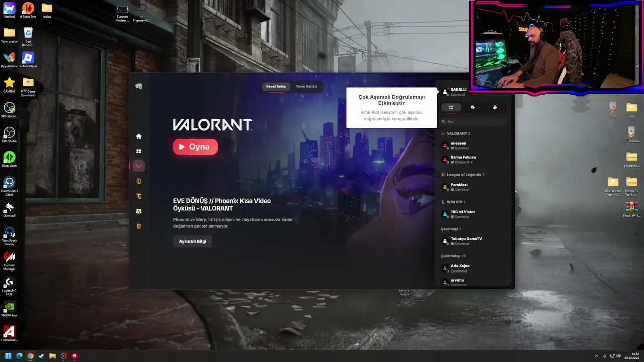Open Chrome from the taskbar
The width and height of the screenshot is (644, 362).
click(x=30, y=356)
